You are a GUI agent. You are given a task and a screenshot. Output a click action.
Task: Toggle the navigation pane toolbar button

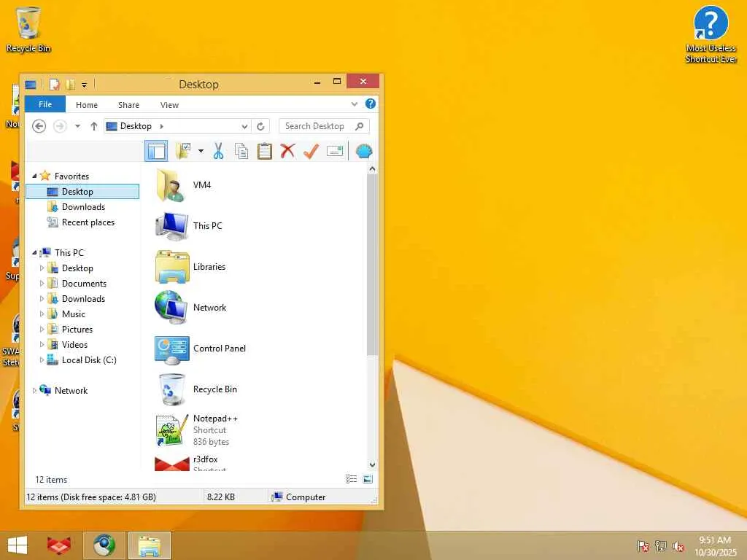click(156, 152)
